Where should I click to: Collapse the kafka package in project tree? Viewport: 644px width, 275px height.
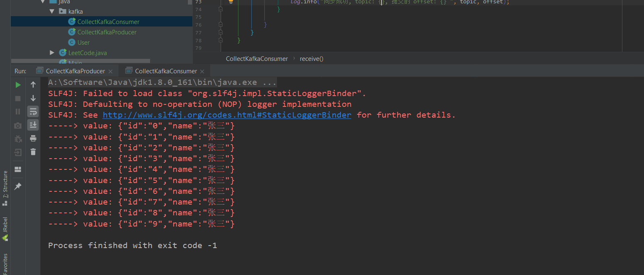point(51,11)
